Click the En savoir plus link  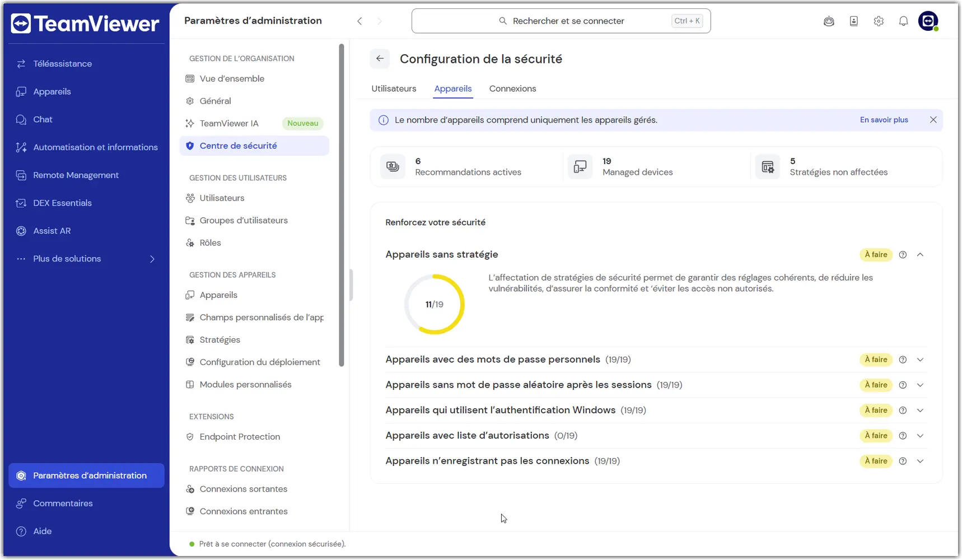click(884, 120)
